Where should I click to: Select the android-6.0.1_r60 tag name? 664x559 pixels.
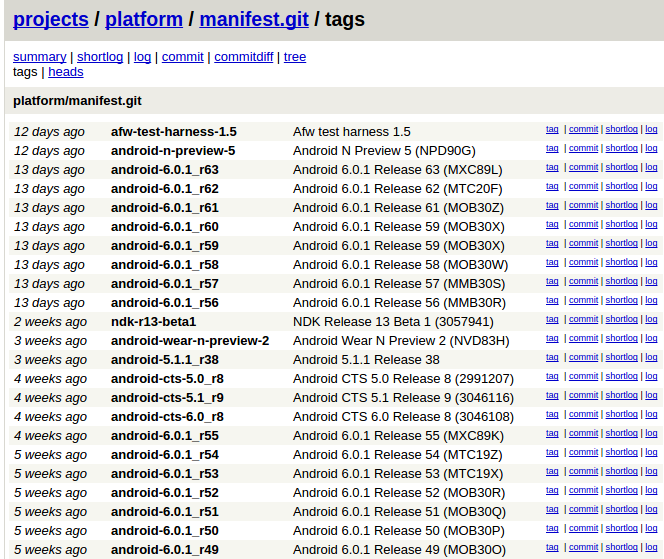(165, 227)
